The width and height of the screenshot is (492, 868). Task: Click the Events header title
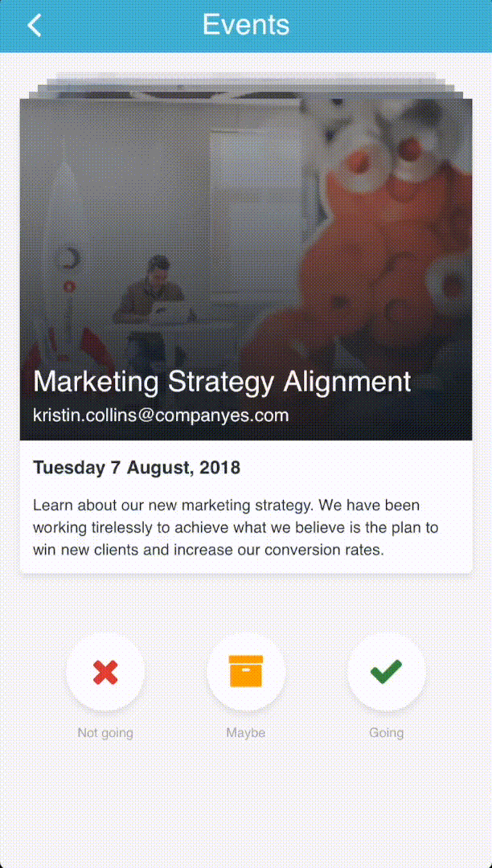pyautogui.click(x=246, y=25)
